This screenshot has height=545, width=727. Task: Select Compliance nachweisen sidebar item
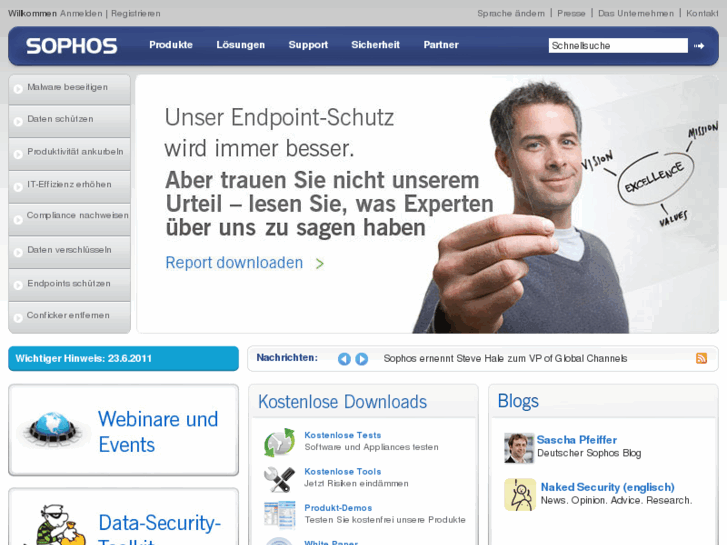coord(70,219)
